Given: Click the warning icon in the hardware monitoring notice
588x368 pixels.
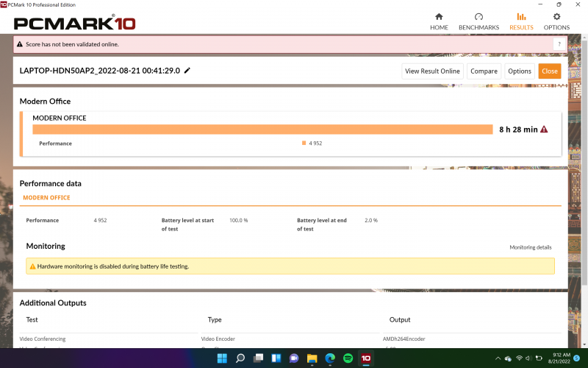Looking at the screenshot, I should [32, 266].
